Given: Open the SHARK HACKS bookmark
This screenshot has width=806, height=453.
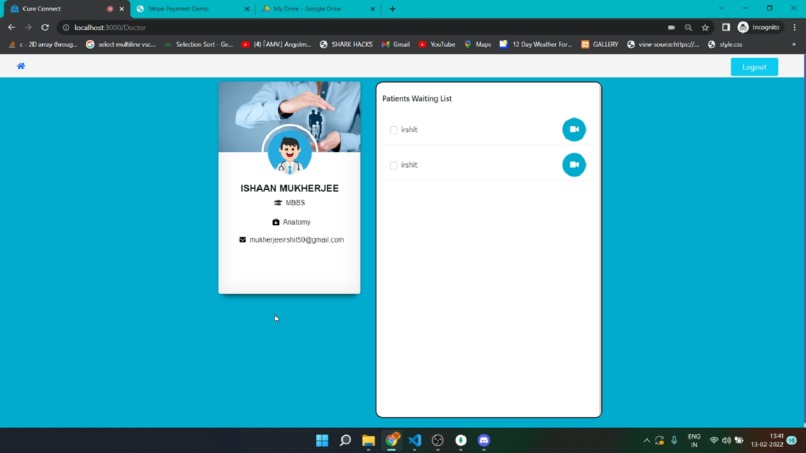Looking at the screenshot, I should point(346,45).
